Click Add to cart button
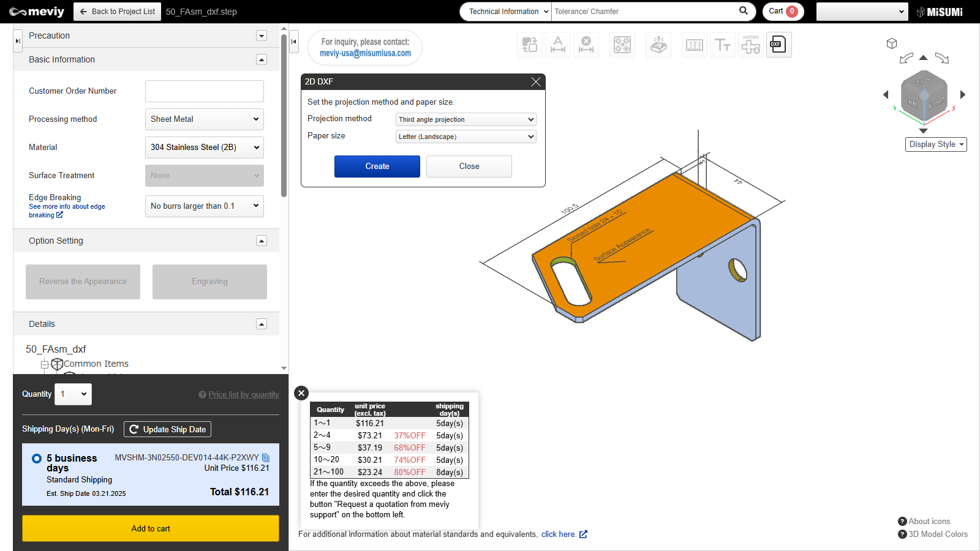 [x=151, y=528]
